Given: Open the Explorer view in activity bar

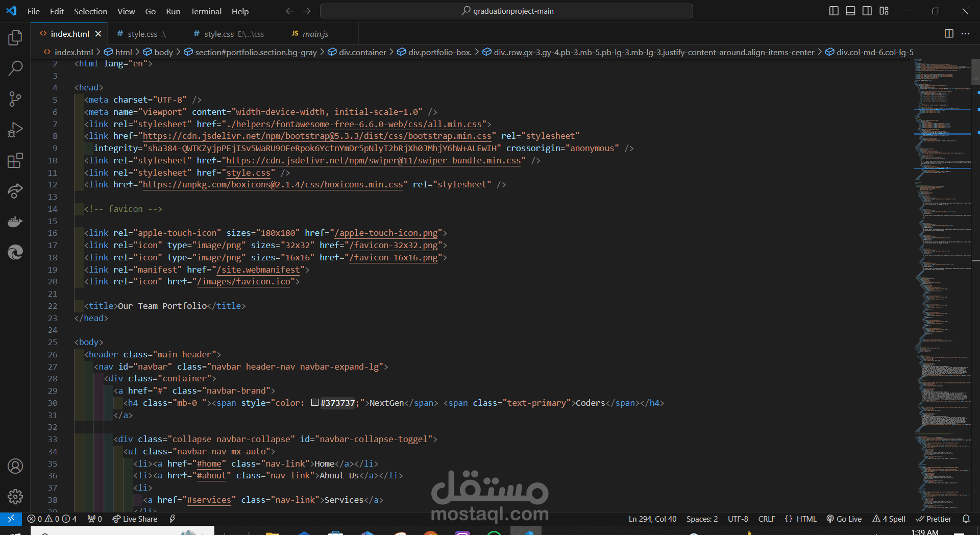Looking at the screenshot, I should coord(15,38).
